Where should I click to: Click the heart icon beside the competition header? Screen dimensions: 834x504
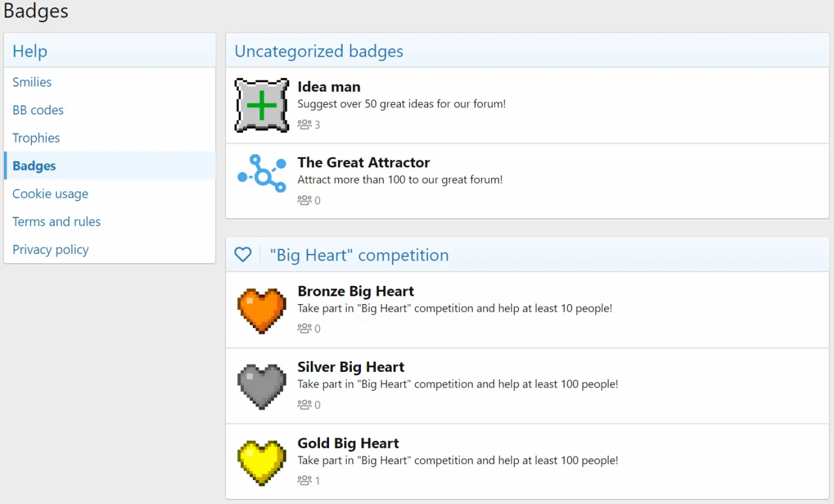[242, 255]
